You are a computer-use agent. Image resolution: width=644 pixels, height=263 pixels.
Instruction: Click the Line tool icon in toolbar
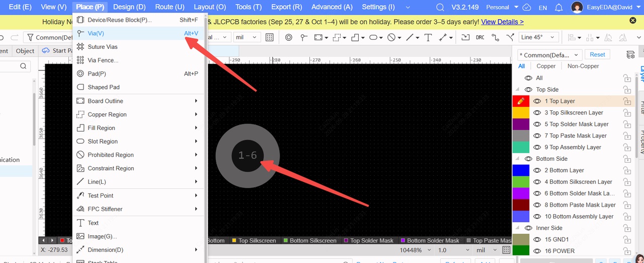pyautogui.click(x=410, y=37)
